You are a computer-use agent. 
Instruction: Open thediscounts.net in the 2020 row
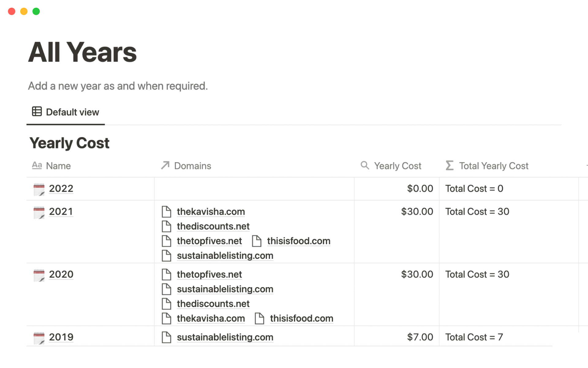tap(213, 304)
